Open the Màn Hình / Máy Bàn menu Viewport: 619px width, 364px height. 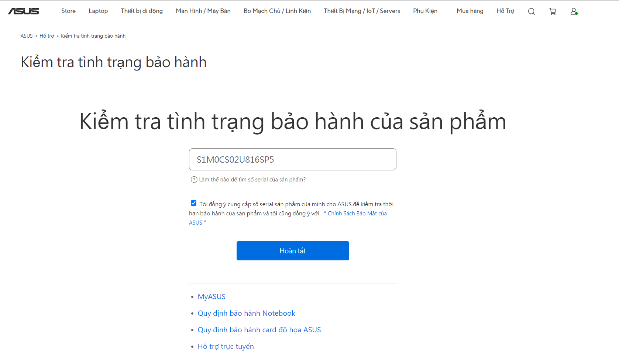[x=203, y=11]
